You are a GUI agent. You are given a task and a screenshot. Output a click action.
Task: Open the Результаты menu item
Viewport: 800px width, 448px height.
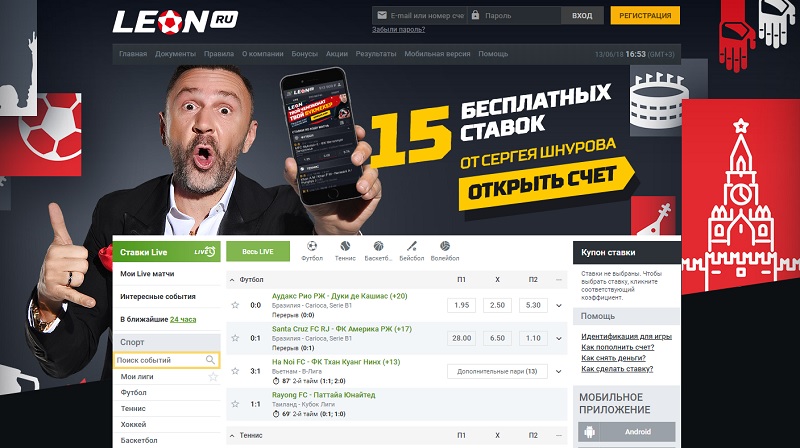tap(376, 54)
